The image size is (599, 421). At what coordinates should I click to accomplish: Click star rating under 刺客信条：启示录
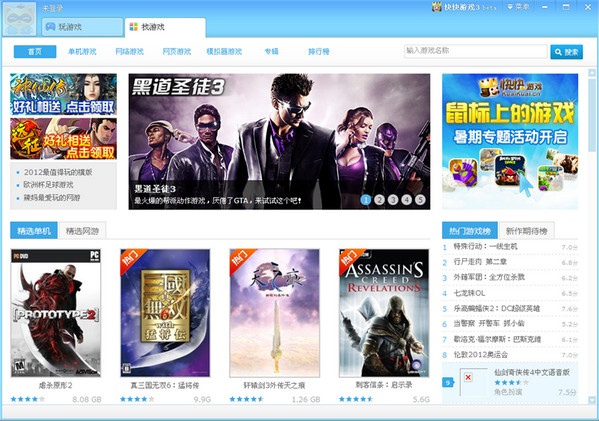pyautogui.click(x=356, y=399)
